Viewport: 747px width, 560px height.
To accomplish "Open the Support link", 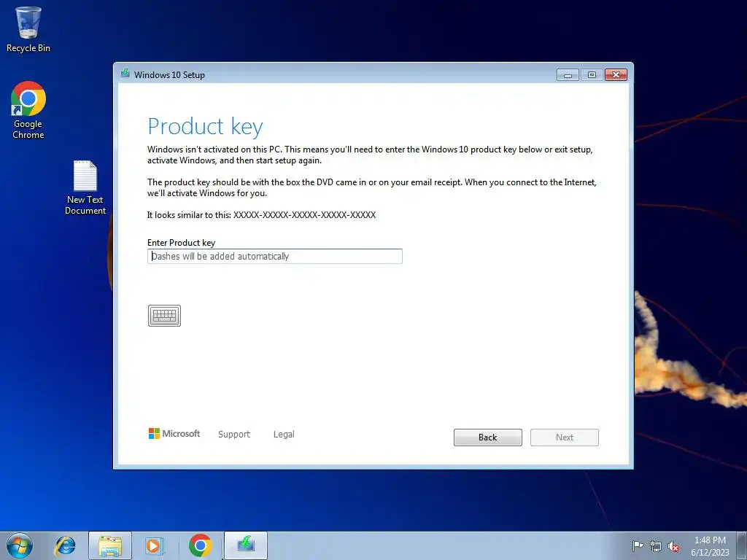I will pos(234,435).
